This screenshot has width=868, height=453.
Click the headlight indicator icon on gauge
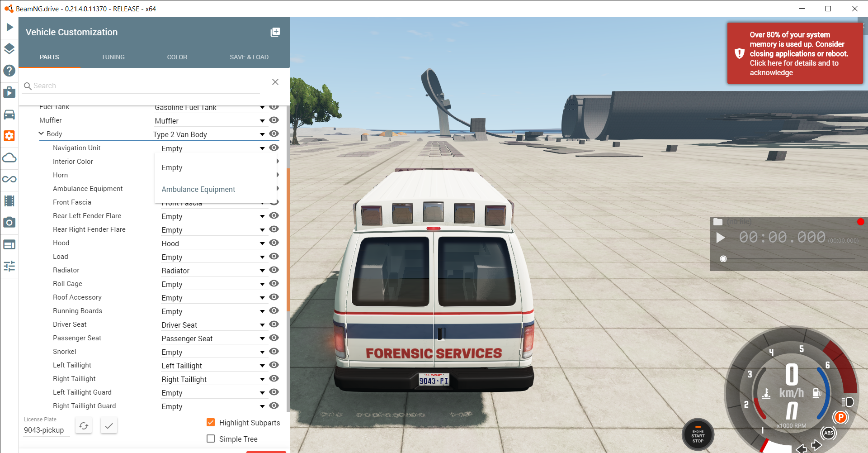pos(848,402)
